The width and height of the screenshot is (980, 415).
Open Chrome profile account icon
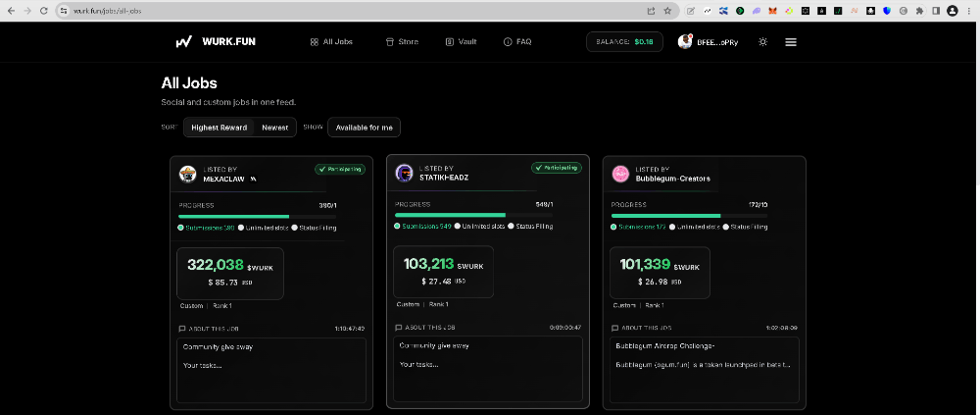pos(953,11)
